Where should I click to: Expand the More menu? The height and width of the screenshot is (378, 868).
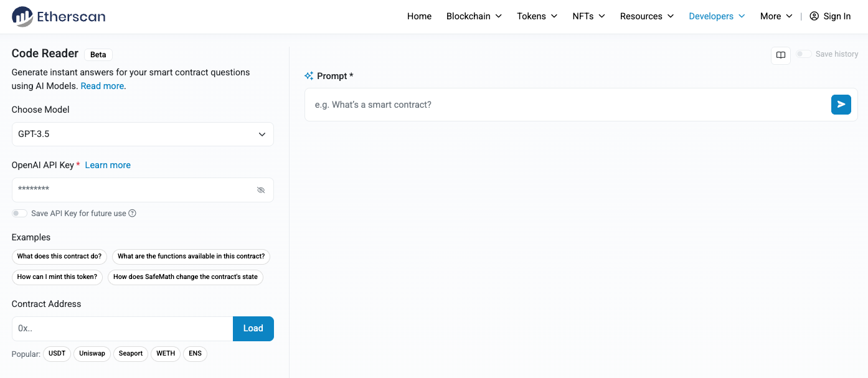(776, 16)
